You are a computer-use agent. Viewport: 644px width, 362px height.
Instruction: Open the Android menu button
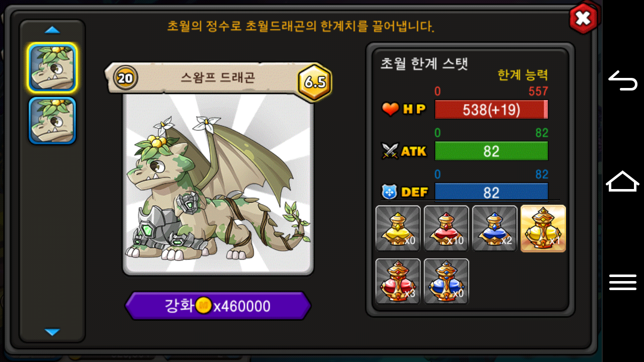click(x=623, y=282)
